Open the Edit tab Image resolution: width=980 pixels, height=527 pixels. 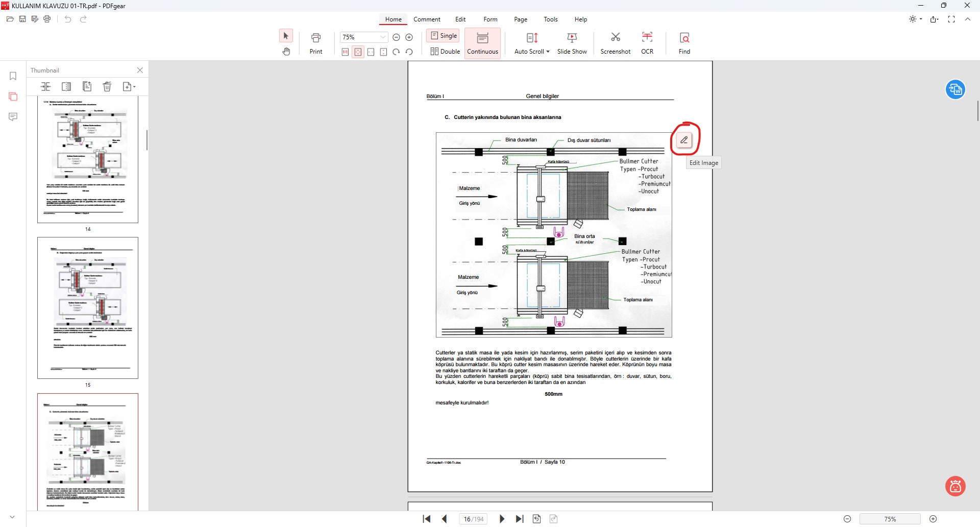point(460,19)
